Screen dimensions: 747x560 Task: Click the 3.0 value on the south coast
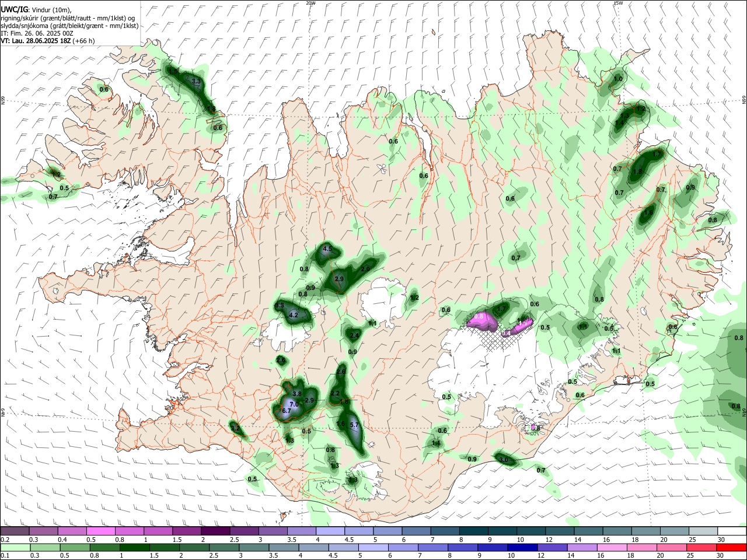click(504, 460)
